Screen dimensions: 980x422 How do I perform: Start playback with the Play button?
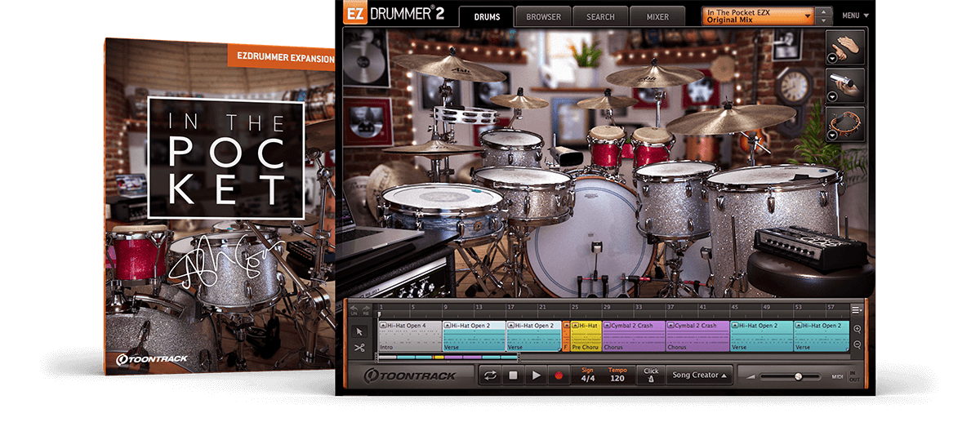pyautogui.click(x=536, y=375)
